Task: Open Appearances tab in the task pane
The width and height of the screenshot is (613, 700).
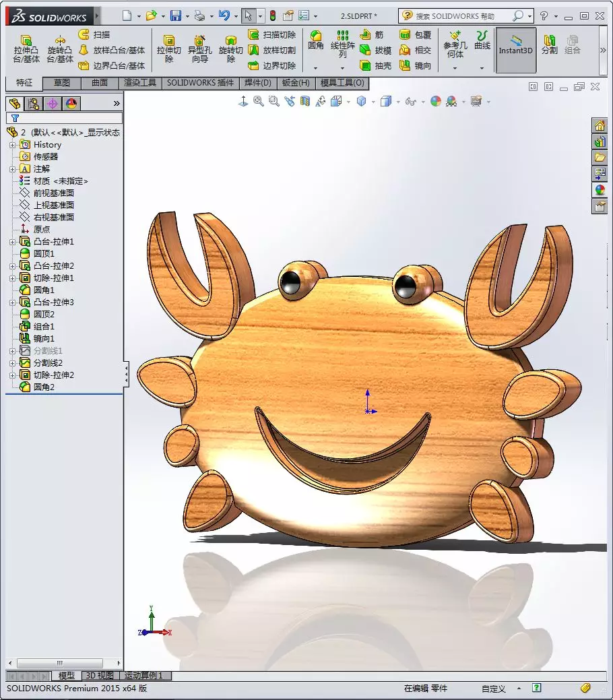Action: 600,190
